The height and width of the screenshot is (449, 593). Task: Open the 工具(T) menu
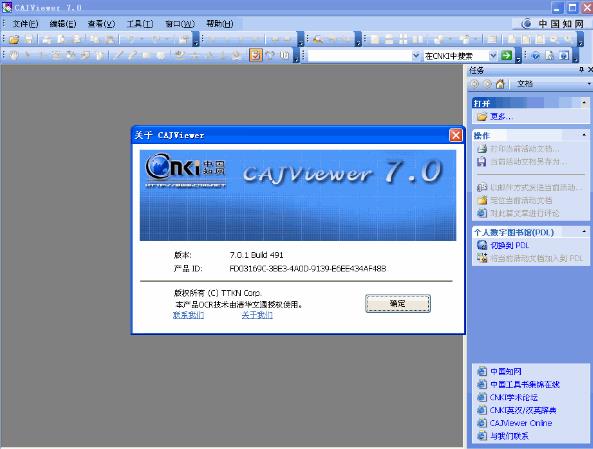point(140,24)
